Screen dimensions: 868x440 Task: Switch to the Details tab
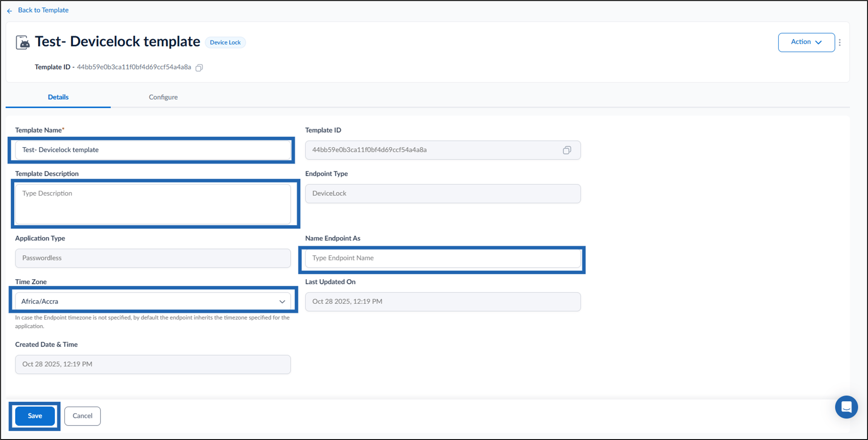click(x=58, y=97)
